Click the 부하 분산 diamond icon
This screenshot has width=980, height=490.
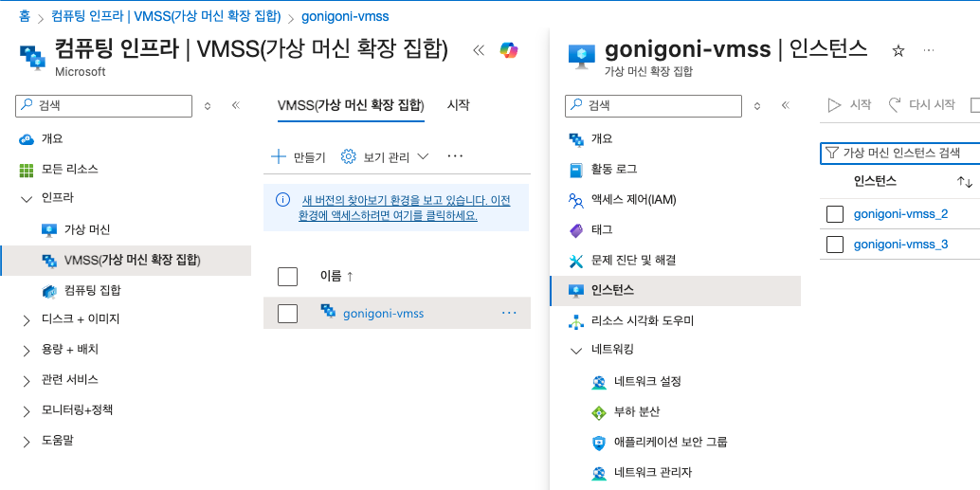pyautogui.click(x=599, y=412)
